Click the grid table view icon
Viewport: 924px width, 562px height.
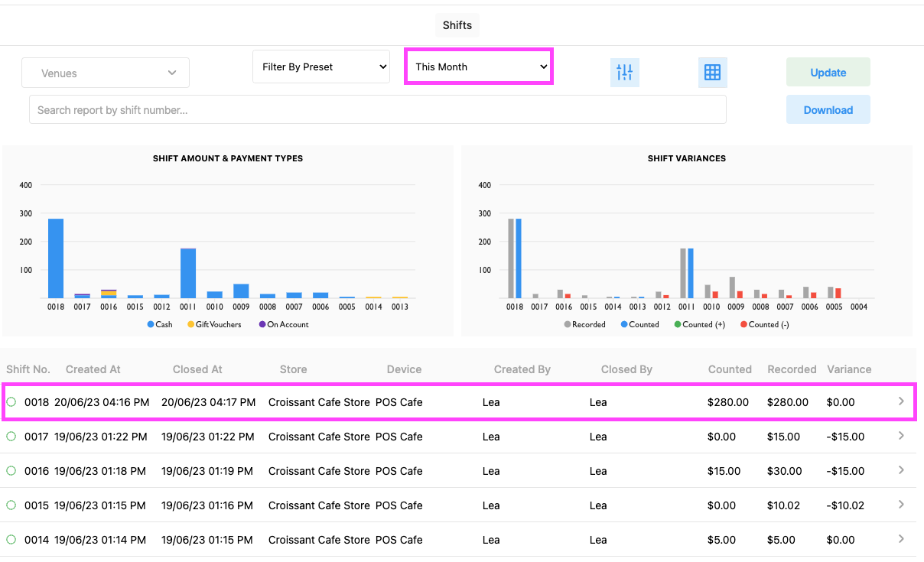pos(712,73)
